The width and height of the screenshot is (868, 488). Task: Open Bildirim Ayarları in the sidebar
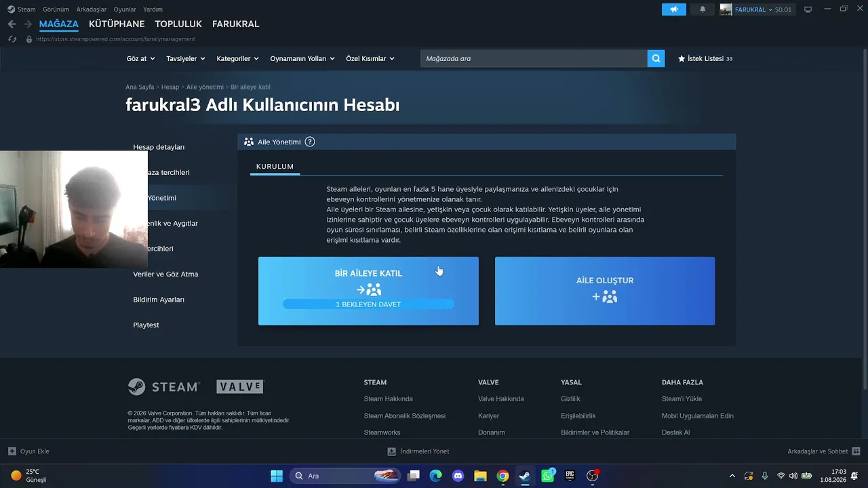click(x=159, y=300)
